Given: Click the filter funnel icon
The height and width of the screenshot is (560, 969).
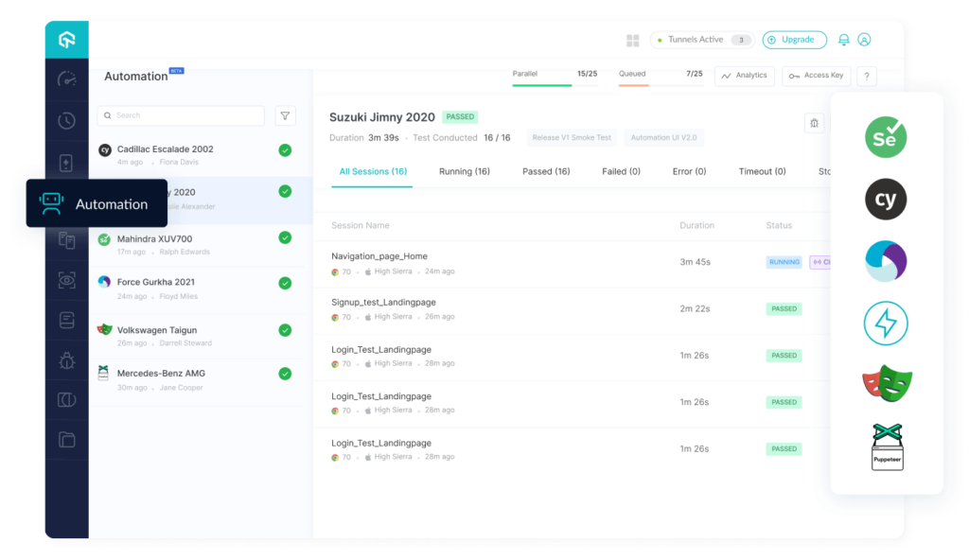Looking at the screenshot, I should tap(285, 115).
